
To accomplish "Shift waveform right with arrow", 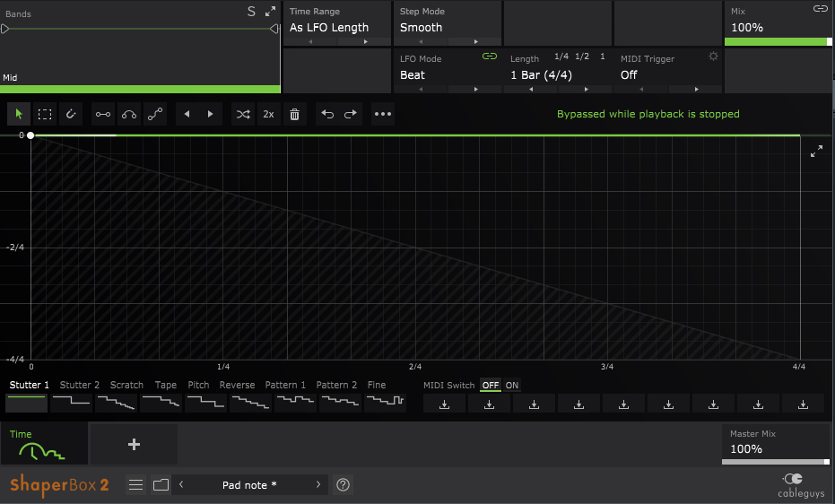I will 211,114.
